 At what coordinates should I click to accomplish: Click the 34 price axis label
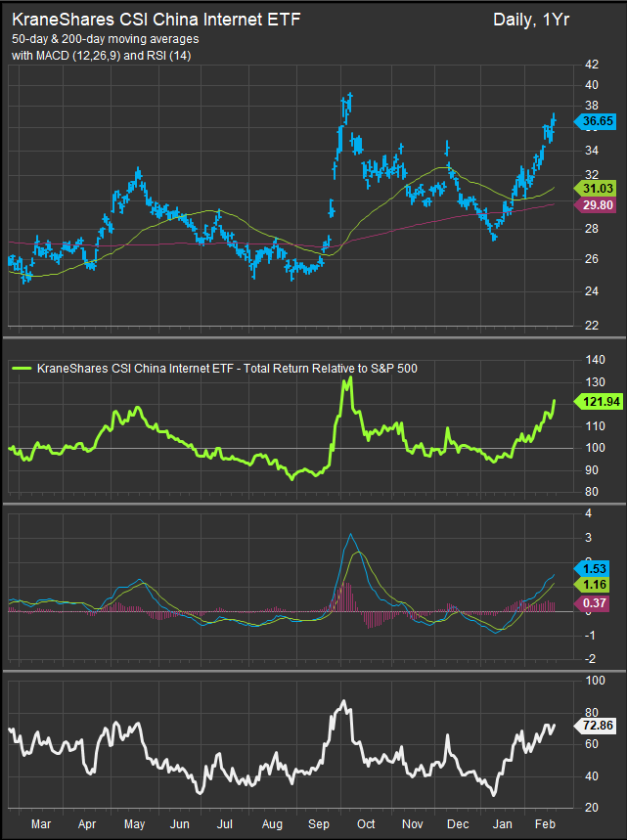click(592, 151)
